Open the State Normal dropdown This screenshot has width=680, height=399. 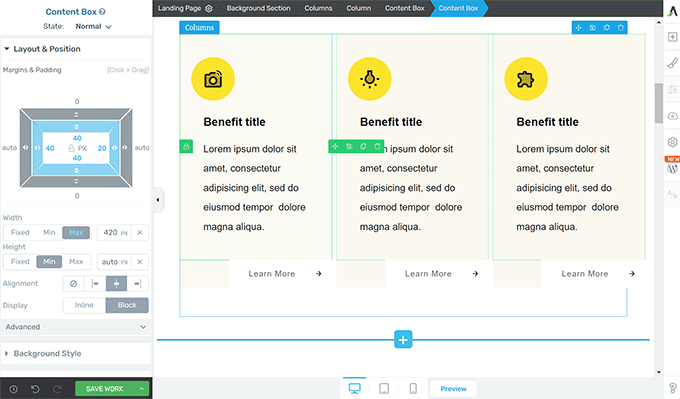click(93, 26)
